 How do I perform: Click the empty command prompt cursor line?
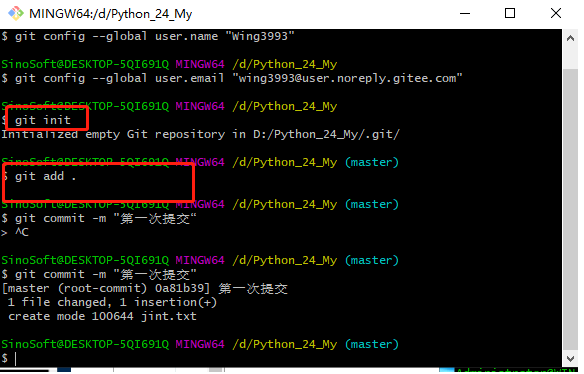pyautogui.click(x=9, y=358)
